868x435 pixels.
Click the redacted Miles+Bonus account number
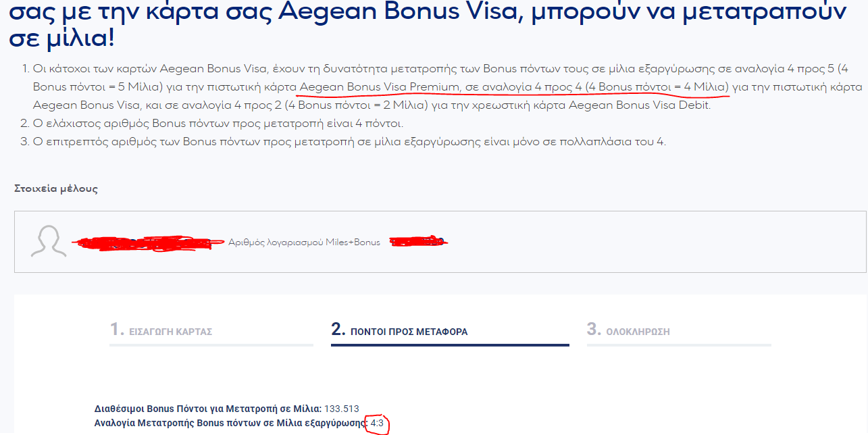[419, 241]
